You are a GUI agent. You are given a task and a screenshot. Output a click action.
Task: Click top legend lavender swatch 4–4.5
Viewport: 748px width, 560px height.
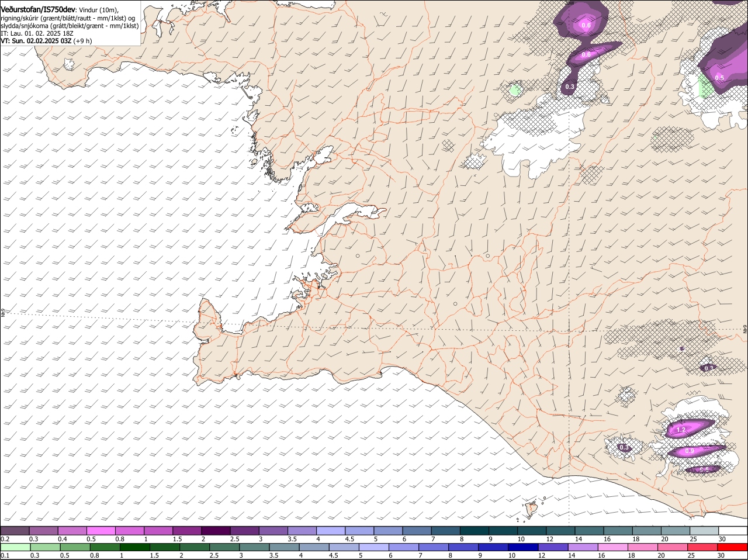point(331,531)
